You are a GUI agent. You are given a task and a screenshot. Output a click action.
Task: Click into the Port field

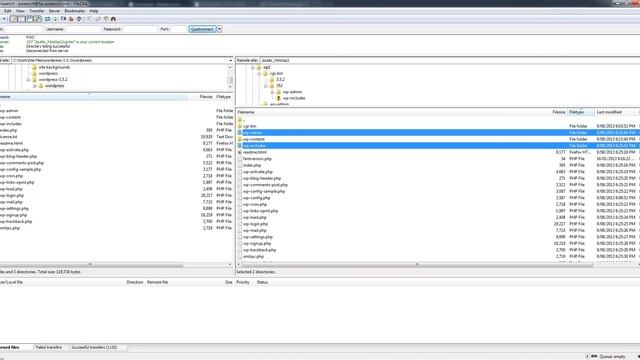pos(179,29)
